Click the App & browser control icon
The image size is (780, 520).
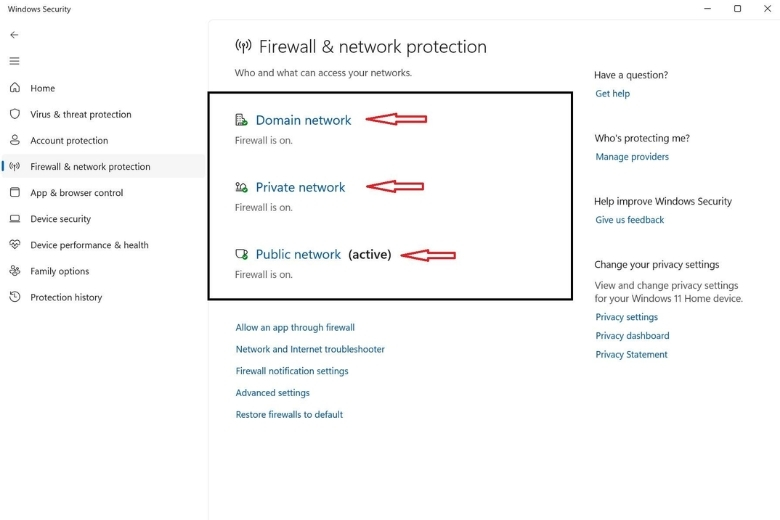pos(15,192)
